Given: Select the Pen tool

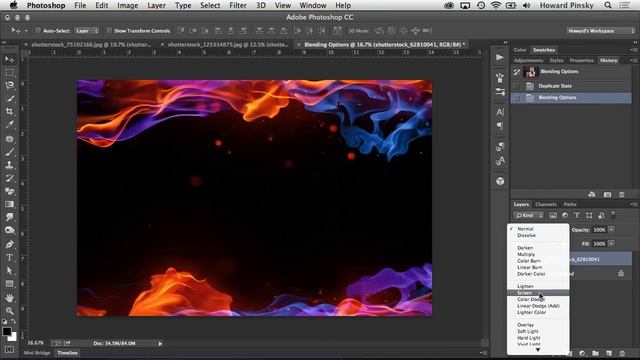Looking at the screenshot, I should tap(9, 244).
